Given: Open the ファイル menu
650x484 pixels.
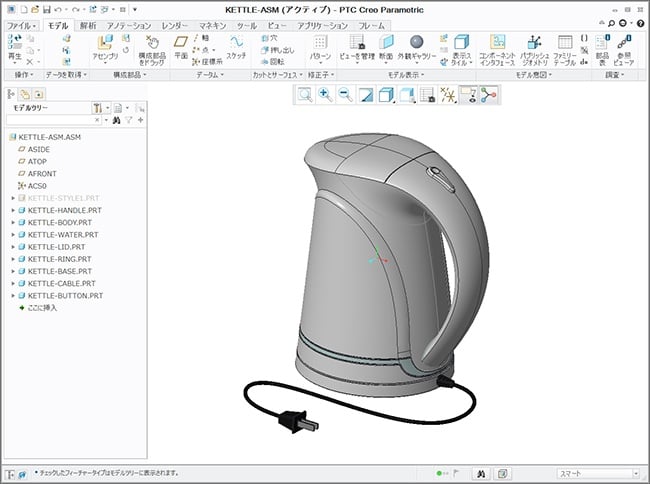Looking at the screenshot, I should (x=20, y=23).
